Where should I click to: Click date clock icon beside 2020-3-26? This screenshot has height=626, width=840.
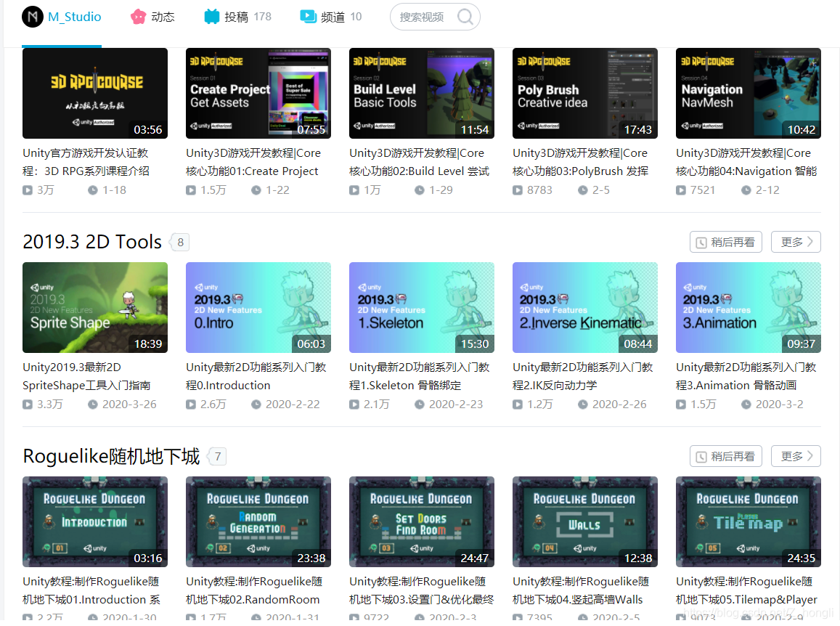pos(93,405)
